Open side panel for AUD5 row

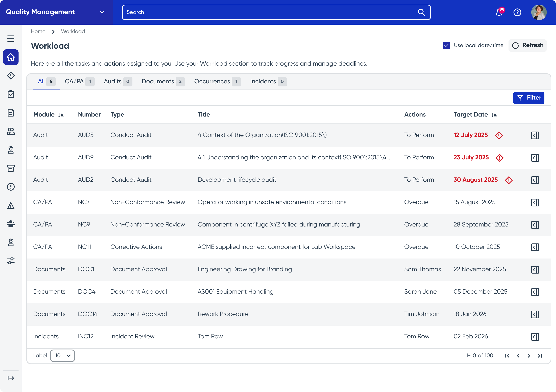[x=535, y=135]
